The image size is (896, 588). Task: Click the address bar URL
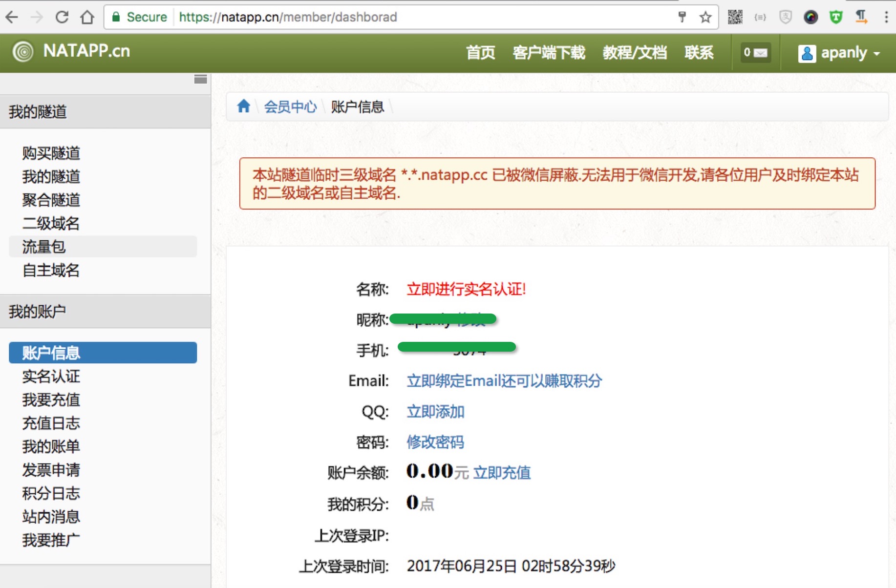[x=288, y=17]
